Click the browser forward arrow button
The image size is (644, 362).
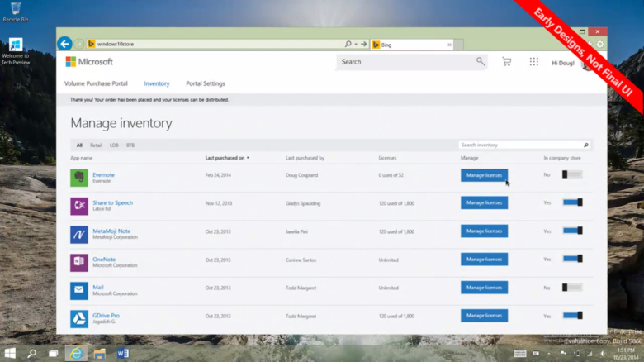pyautogui.click(x=79, y=44)
